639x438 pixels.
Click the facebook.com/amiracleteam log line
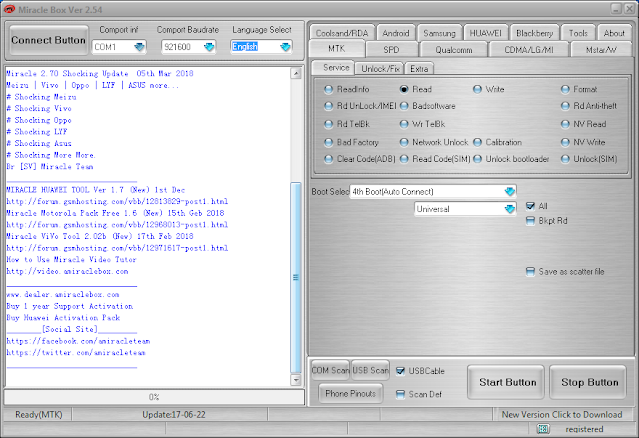point(78,341)
